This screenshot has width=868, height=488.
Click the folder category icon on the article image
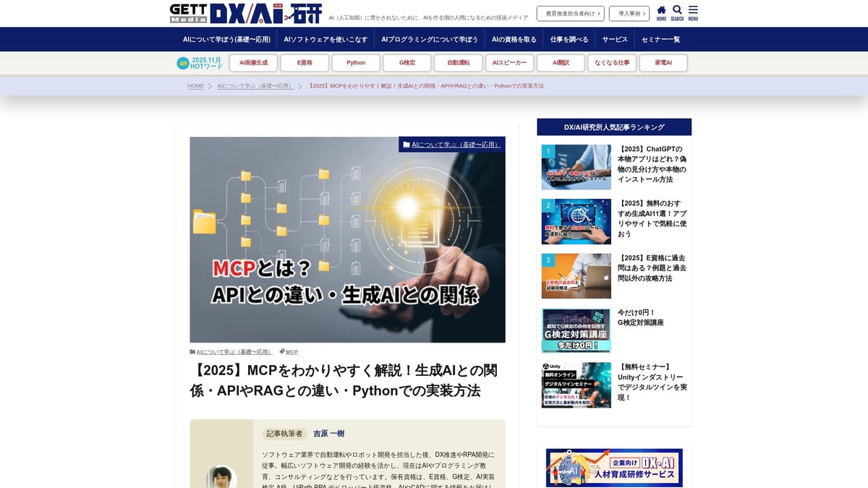click(405, 145)
